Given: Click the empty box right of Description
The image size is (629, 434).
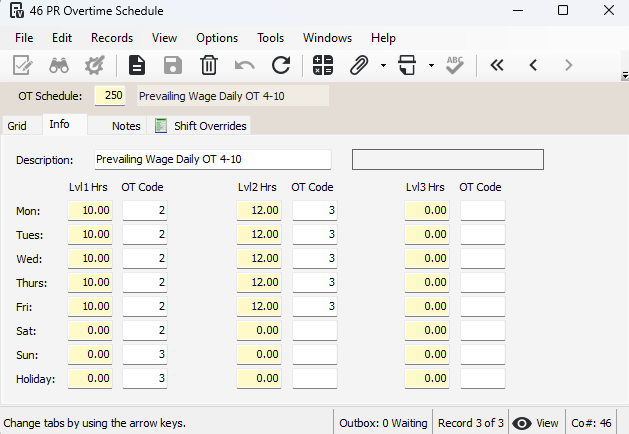Looking at the screenshot, I should [x=448, y=159].
